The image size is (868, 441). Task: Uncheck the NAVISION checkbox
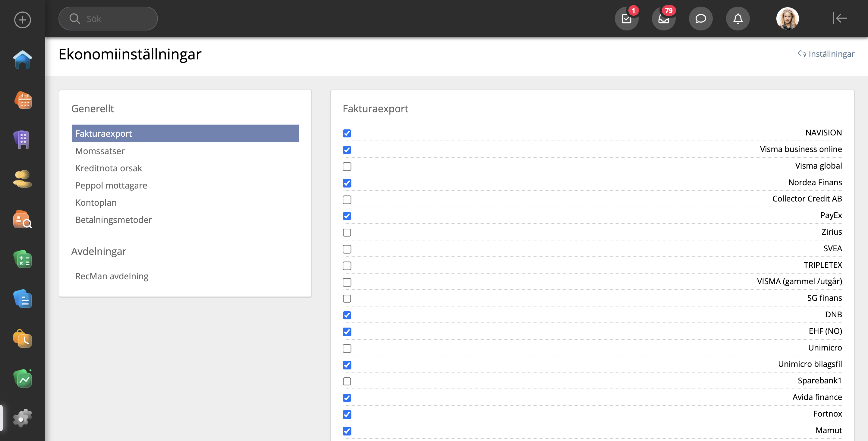[x=347, y=133]
